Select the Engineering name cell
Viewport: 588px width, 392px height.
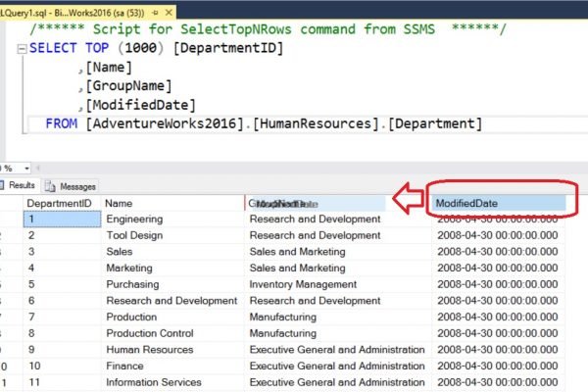point(172,220)
